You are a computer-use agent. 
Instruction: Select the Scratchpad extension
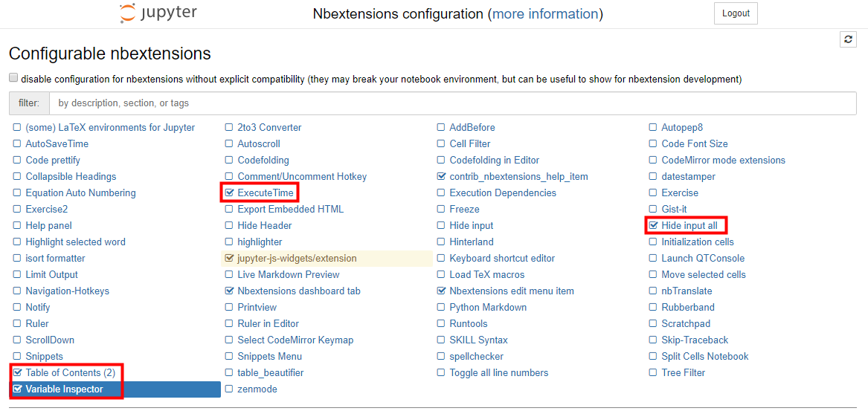pos(686,323)
